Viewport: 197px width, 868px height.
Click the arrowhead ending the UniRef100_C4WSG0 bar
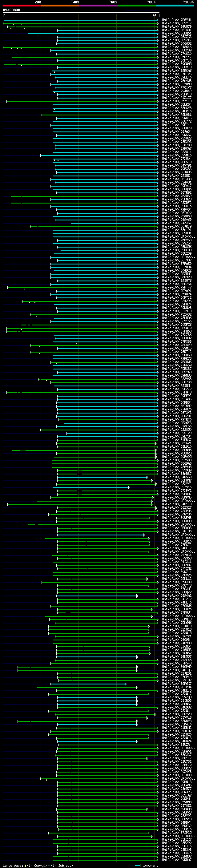pyautogui.click(x=147, y=478)
